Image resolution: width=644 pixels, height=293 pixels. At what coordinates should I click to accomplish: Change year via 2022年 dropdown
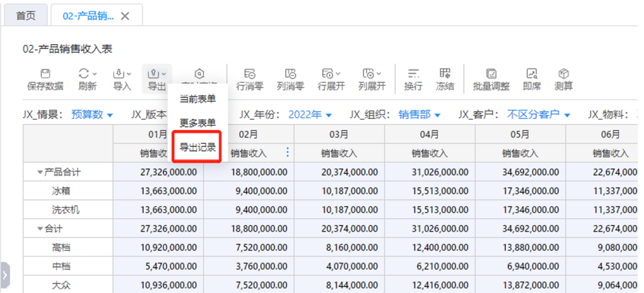[x=310, y=114]
